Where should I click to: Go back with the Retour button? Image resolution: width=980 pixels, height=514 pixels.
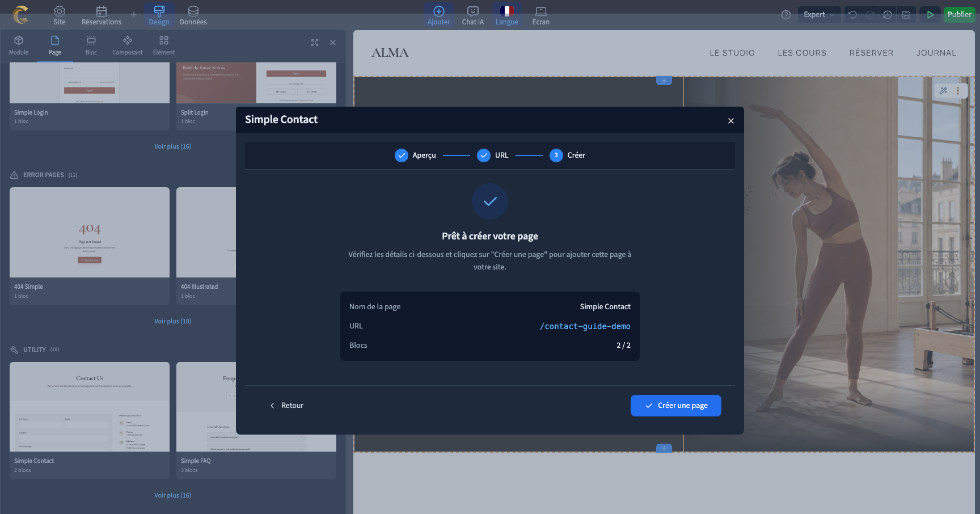[x=287, y=406]
